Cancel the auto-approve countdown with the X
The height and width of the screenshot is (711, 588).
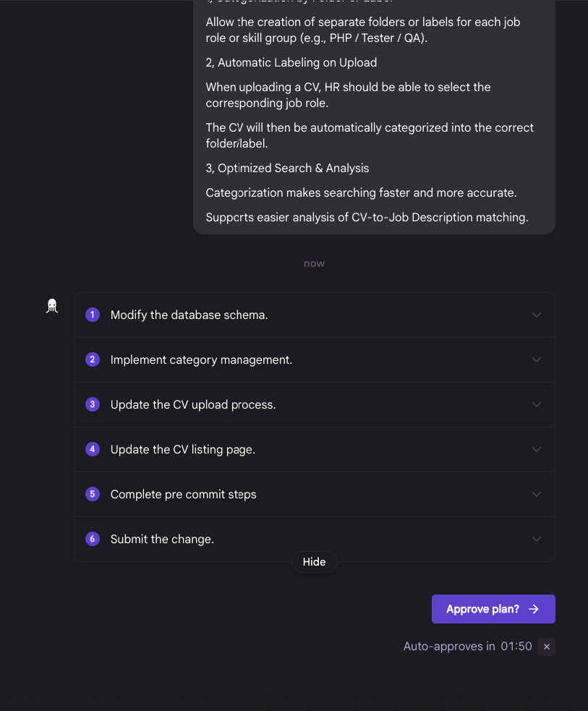click(x=547, y=647)
